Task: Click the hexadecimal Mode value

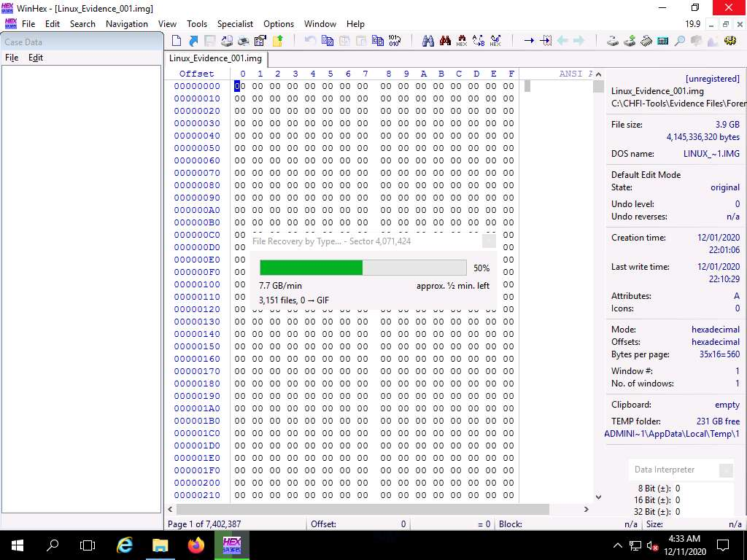Action: coord(716,330)
